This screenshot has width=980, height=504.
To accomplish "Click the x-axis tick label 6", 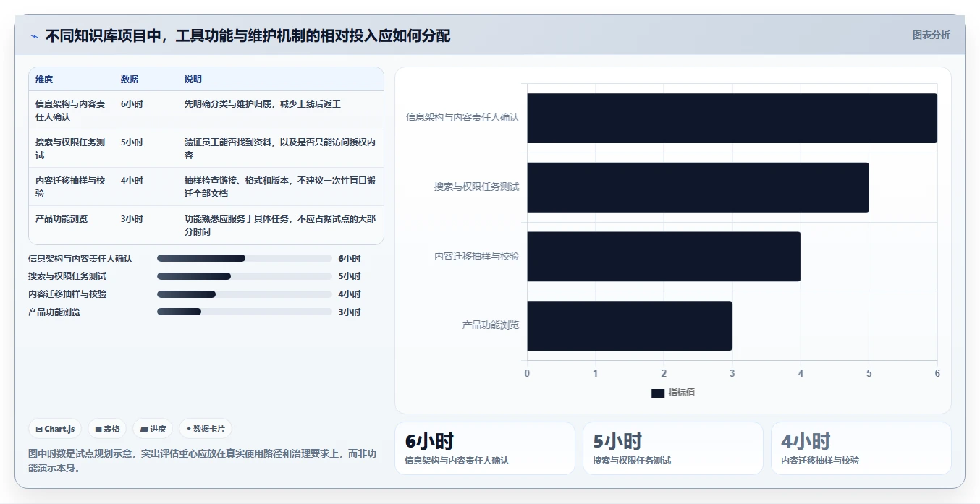I will (937, 373).
